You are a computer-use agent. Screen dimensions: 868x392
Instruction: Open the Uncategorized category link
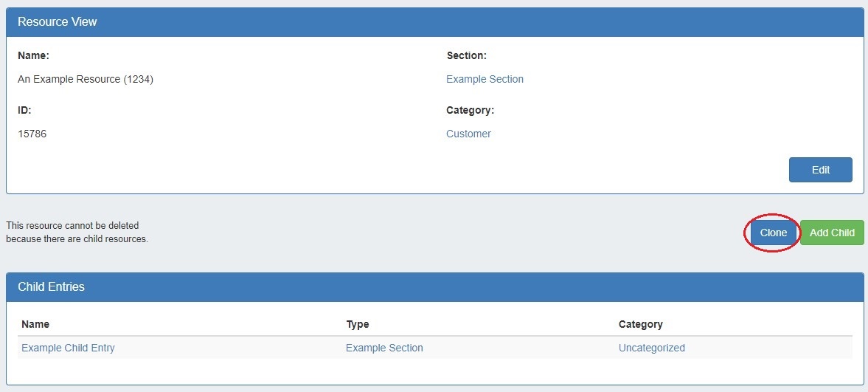[x=651, y=348]
